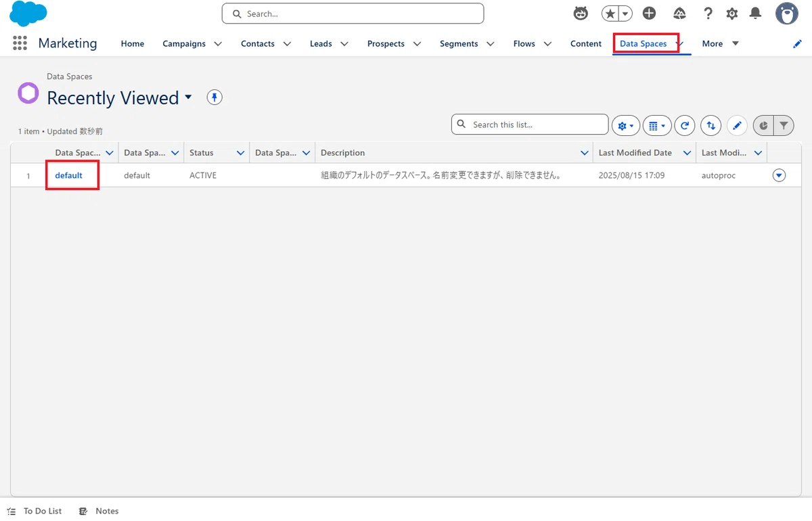
Task: Expand the Contacts tab chevron
Action: [x=287, y=44]
